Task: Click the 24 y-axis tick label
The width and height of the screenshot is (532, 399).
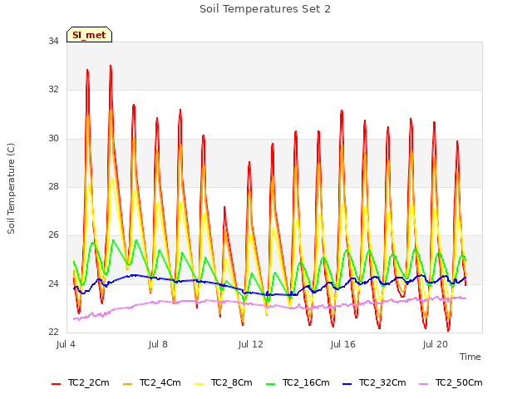Action: pyautogui.click(x=53, y=283)
